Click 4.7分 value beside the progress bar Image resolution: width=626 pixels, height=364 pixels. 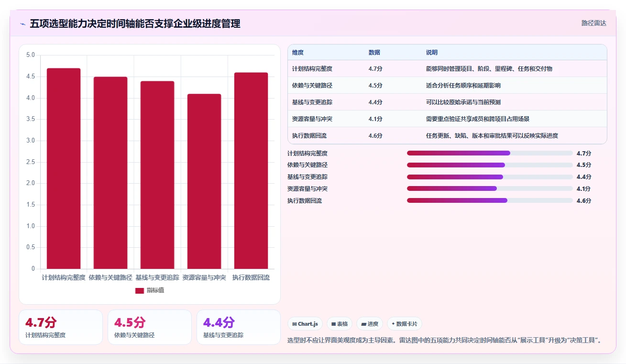tap(584, 154)
